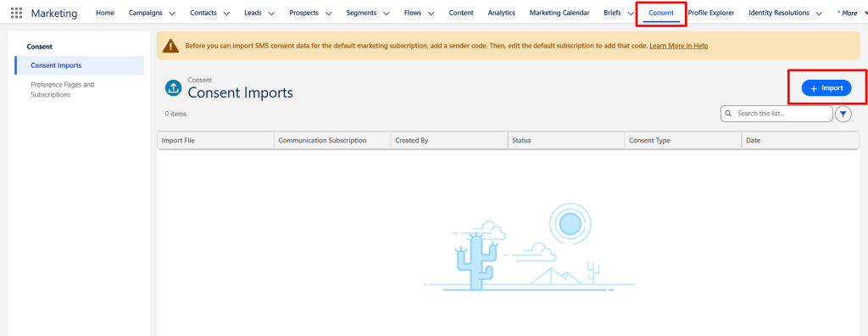The image size is (868, 336).
Task: Select Consent Imports in sidebar
Action: 79,65
